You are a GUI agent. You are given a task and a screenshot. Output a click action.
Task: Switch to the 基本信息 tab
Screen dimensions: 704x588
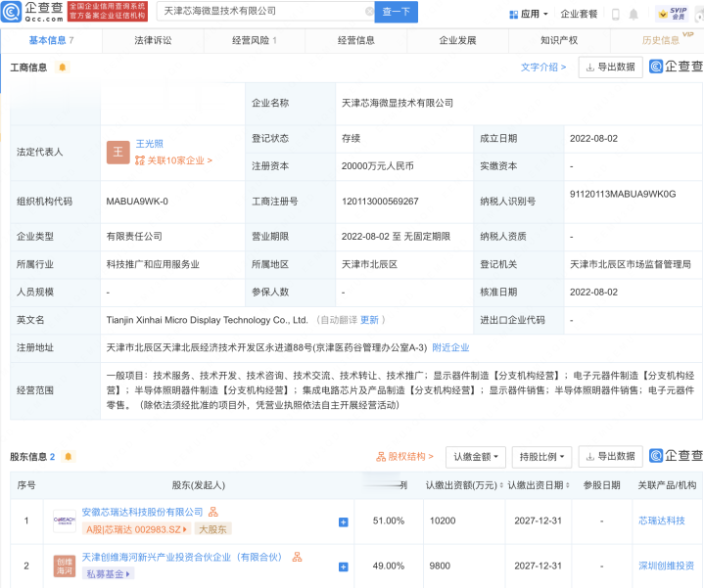(51, 41)
